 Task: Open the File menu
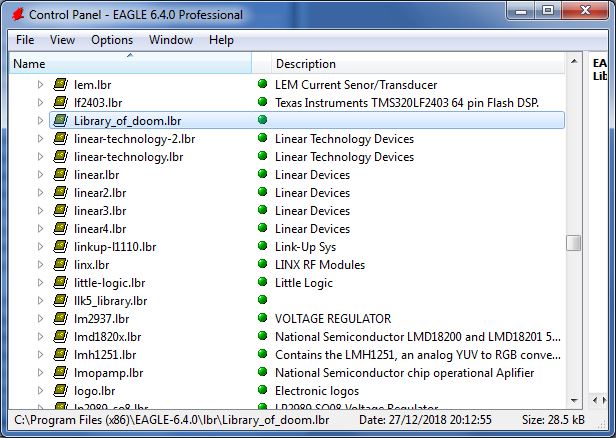click(25, 40)
